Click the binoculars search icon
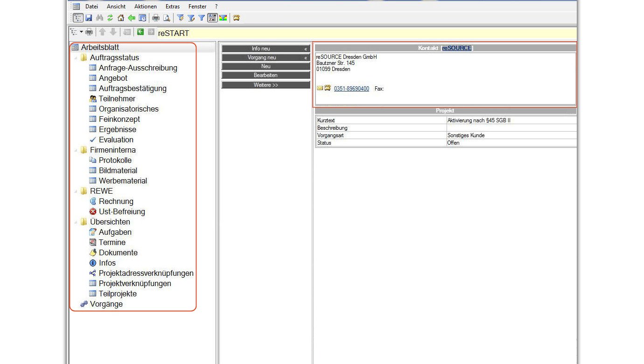Viewport: 644px width, 364px height. 99,18
